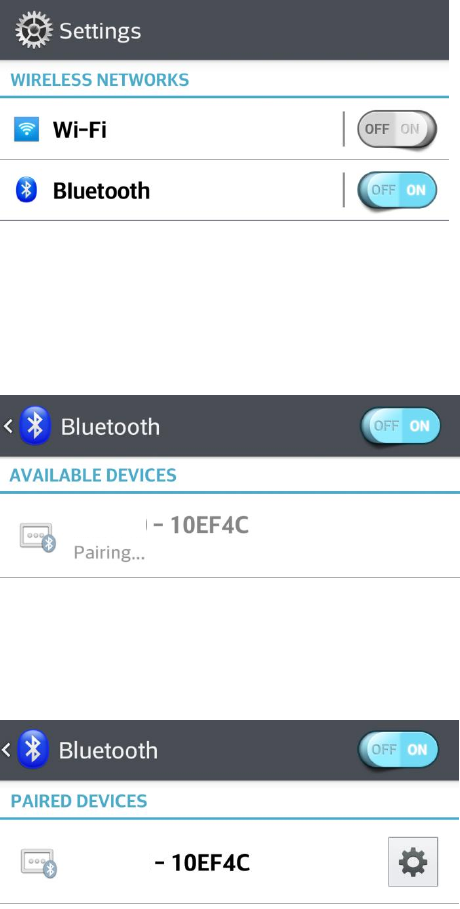Click the Bluetooth logo above Paired Devices
Screen dimensions: 460x909
pyautogui.click(x=33, y=749)
